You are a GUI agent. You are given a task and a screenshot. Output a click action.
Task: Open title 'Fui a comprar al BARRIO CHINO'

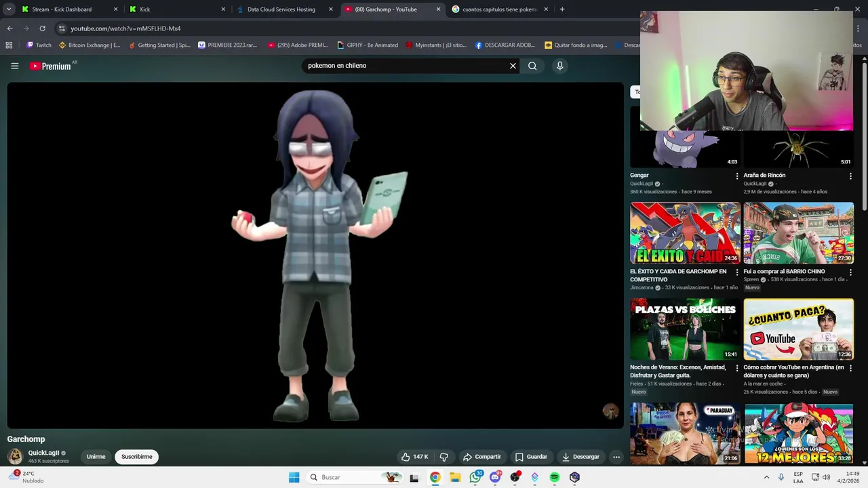(784, 271)
